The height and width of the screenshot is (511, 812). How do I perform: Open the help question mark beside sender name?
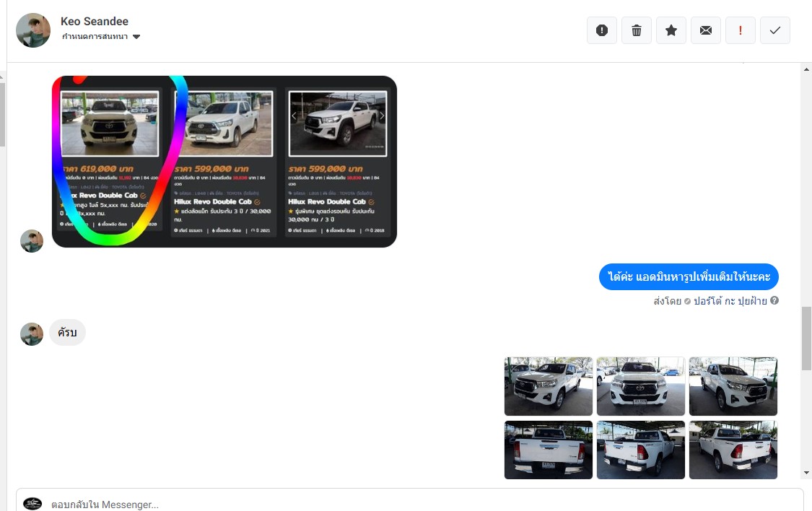click(774, 300)
